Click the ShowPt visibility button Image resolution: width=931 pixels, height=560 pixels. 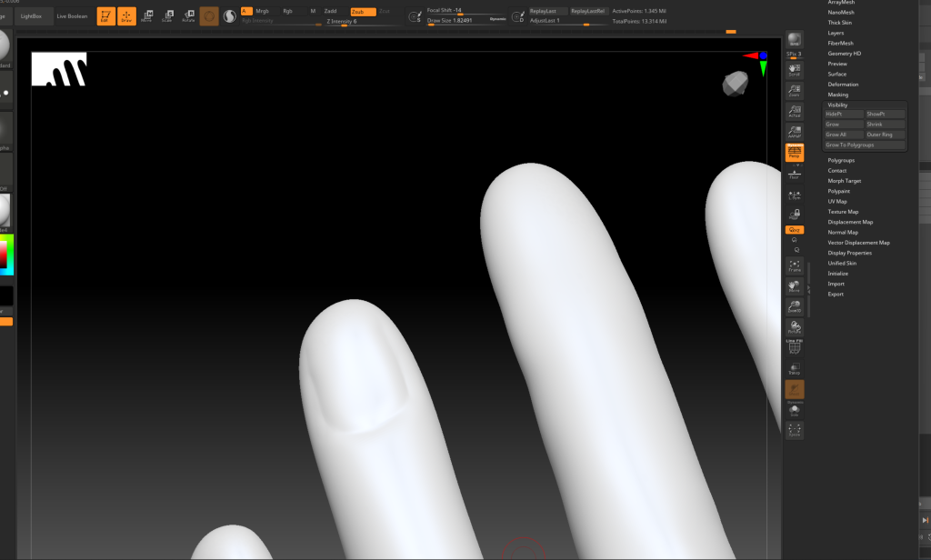885,114
